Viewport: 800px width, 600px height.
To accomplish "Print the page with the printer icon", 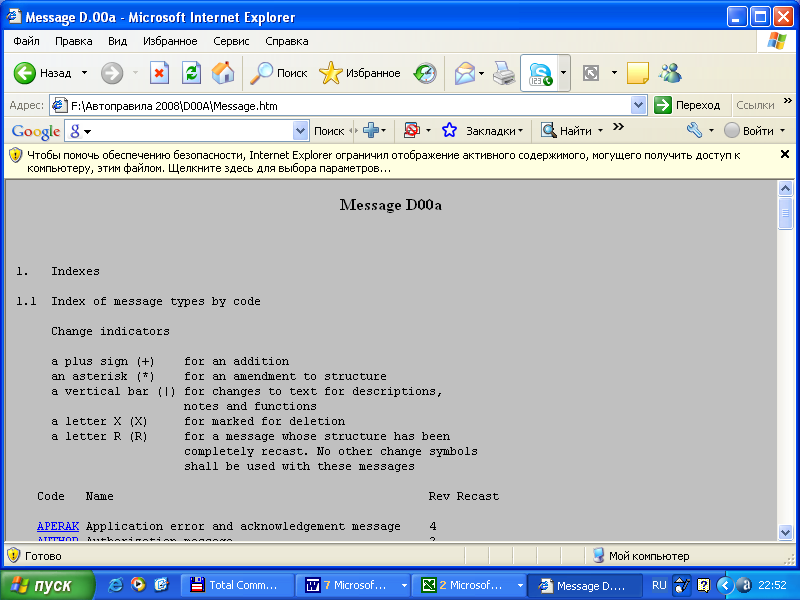I will pyautogui.click(x=504, y=73).
